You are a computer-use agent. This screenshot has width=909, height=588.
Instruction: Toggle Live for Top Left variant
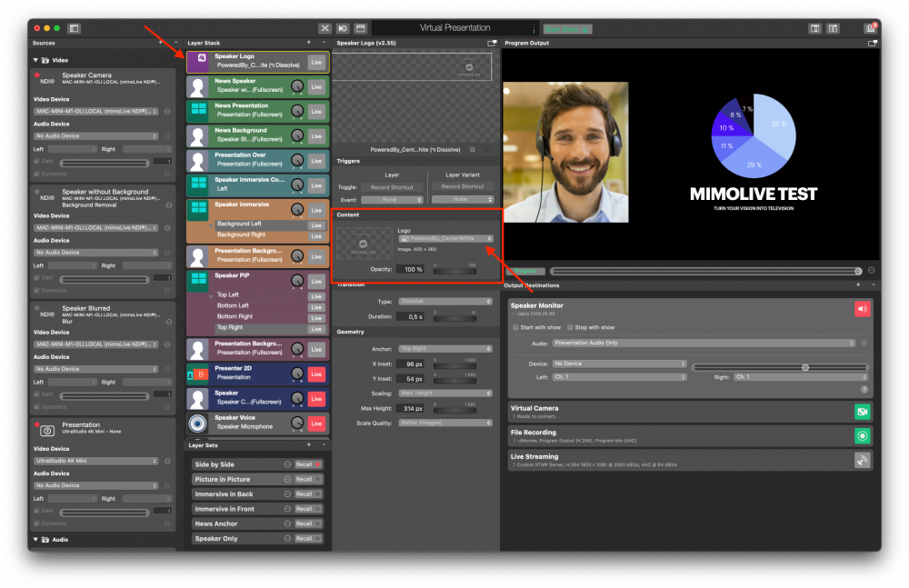(x=316, y=296)
